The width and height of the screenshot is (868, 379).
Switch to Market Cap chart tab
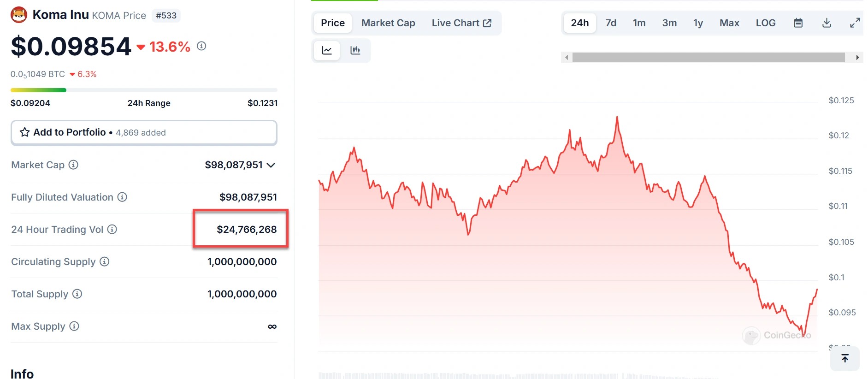388,23
